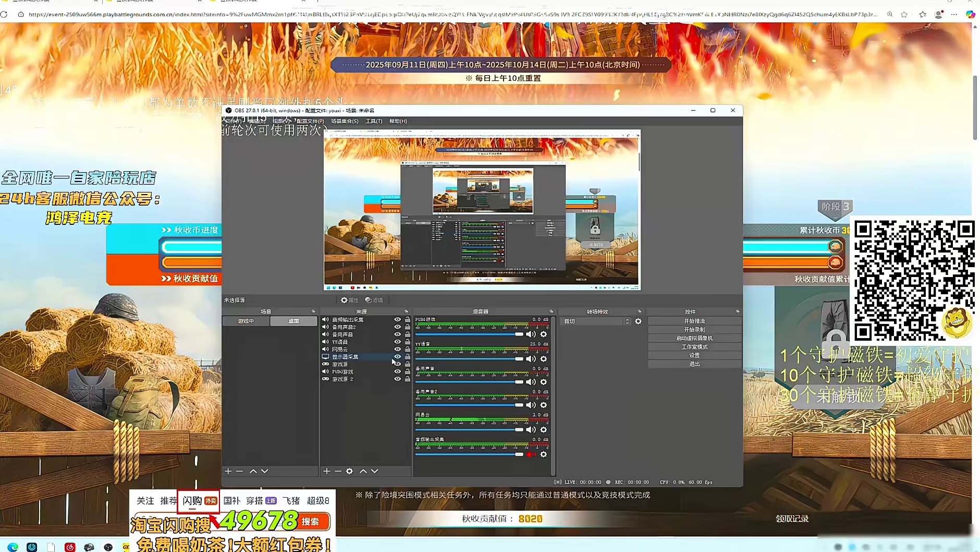The image size is (980, 552).
Task: Open the 场景集合(S) menu
Action: 345,121
